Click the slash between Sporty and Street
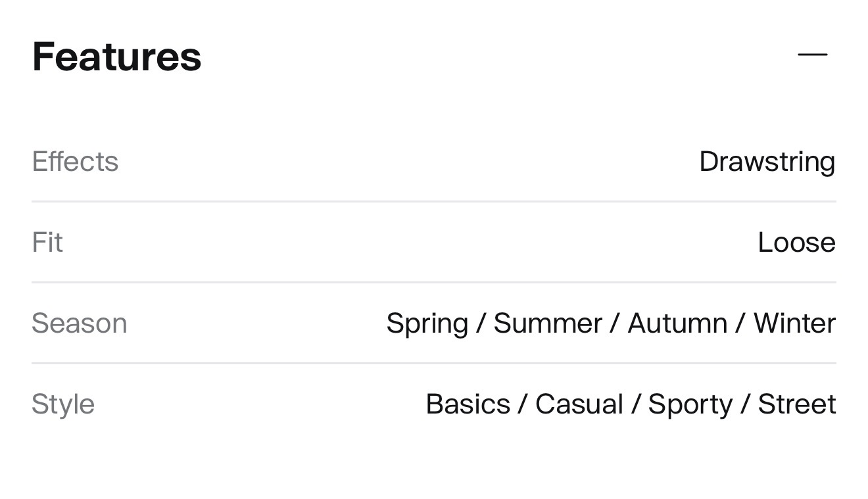This screenshot has width=868, height=499. tap(745, 404)
